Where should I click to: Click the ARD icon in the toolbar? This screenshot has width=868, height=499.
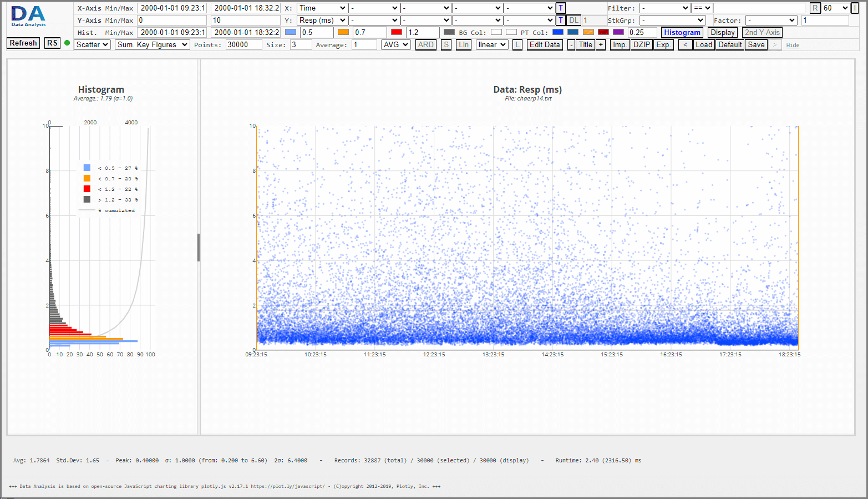tap(425, 44)
